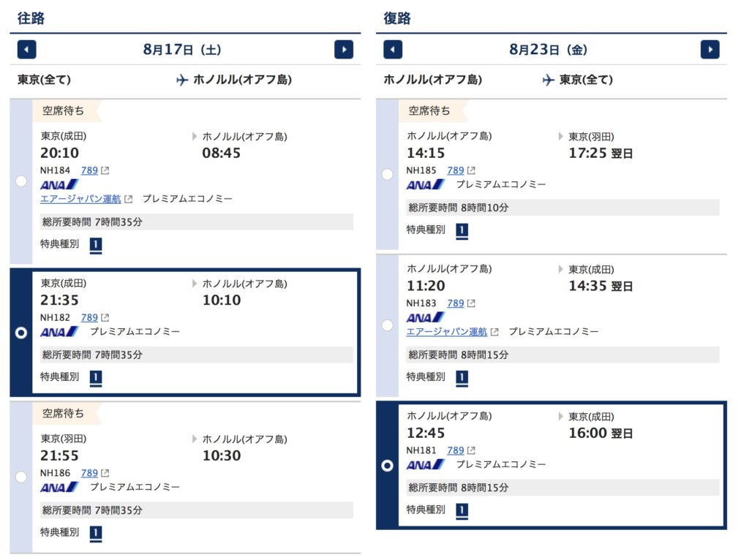Screen dimensions: 749x560
Task: Open 789 aircraft link for NH184
Action: [89, 170]
